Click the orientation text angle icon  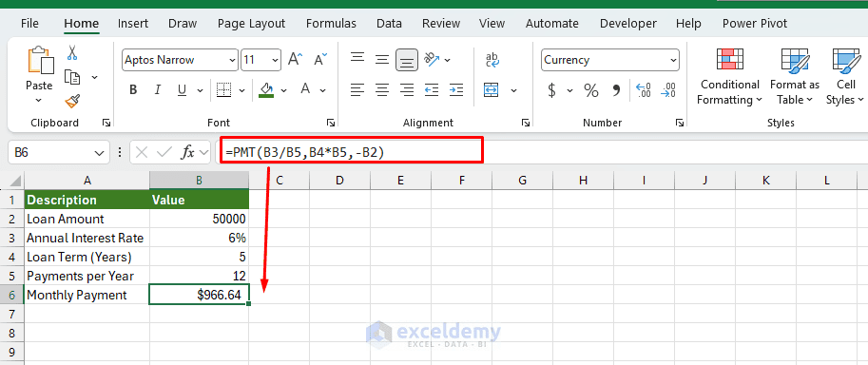[x=432, y=59]
